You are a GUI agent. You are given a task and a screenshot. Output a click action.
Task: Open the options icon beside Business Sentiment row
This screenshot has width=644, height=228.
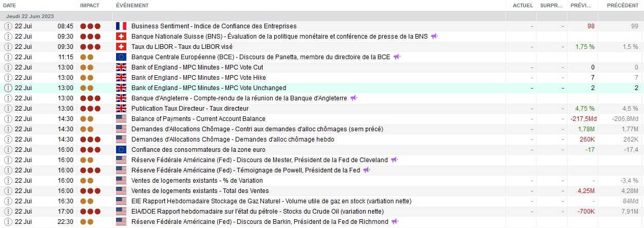tap(8, 26)
